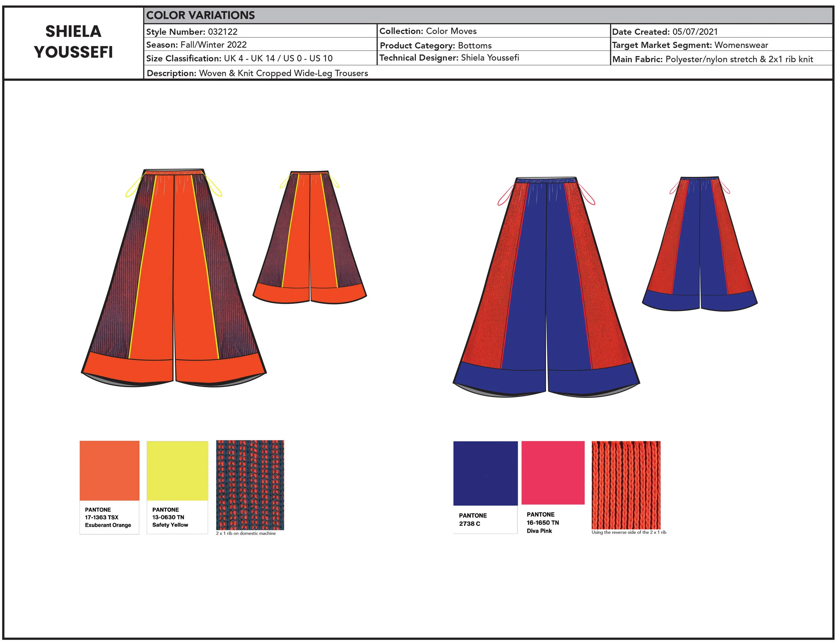Click the '2 x 1 rib on domestic machine' caption
The height and width of the screenshot is (642, 840).
click(246, 533)
